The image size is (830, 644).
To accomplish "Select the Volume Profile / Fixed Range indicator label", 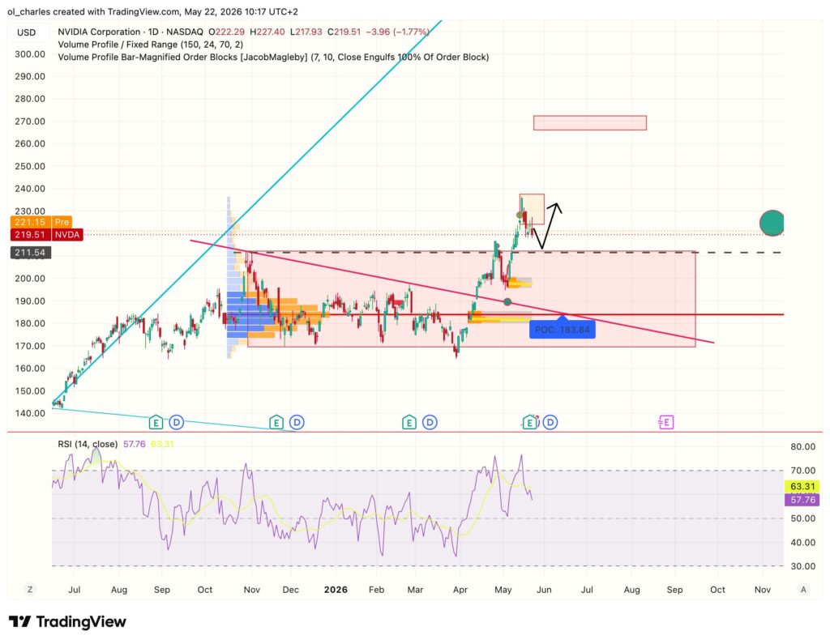I will click(x=150, y=45).
